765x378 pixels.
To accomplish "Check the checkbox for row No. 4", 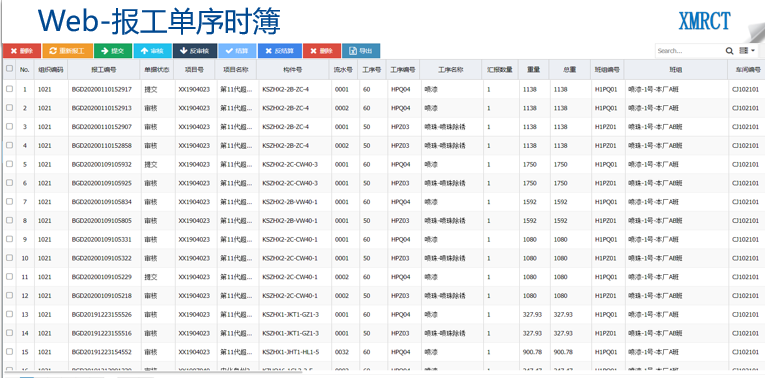I will (x=9, y=145).
